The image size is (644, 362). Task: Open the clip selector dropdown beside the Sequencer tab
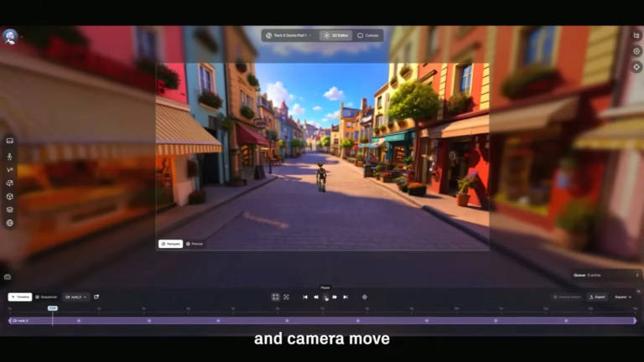[x=76, y=297]
